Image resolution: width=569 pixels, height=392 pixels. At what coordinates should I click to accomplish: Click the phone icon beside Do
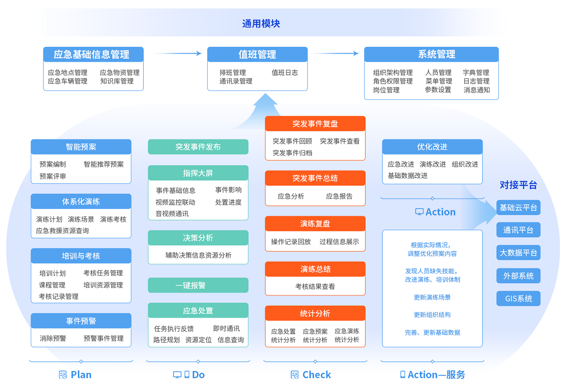(x=187, y=375)
